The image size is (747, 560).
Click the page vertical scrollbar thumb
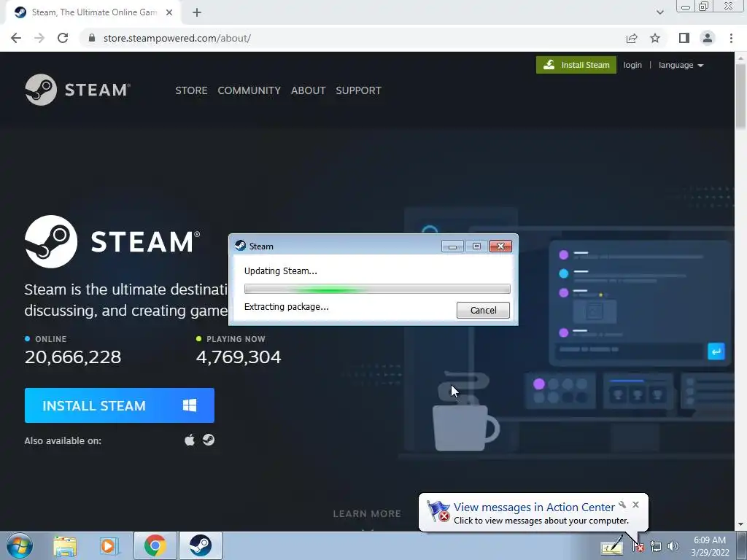(740, 96)
